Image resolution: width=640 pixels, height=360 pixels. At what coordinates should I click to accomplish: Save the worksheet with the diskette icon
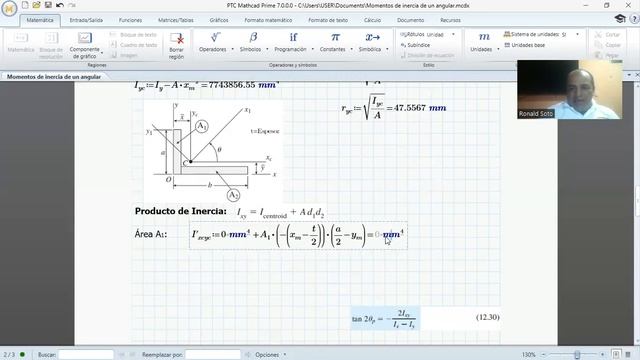[x=48, y=5]
